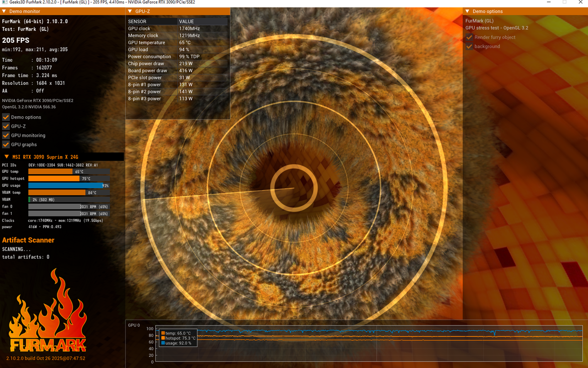Click the Artifact Scanner heading
The width and height of the screenshot is (588, 368).
click(x=28, y=240)
